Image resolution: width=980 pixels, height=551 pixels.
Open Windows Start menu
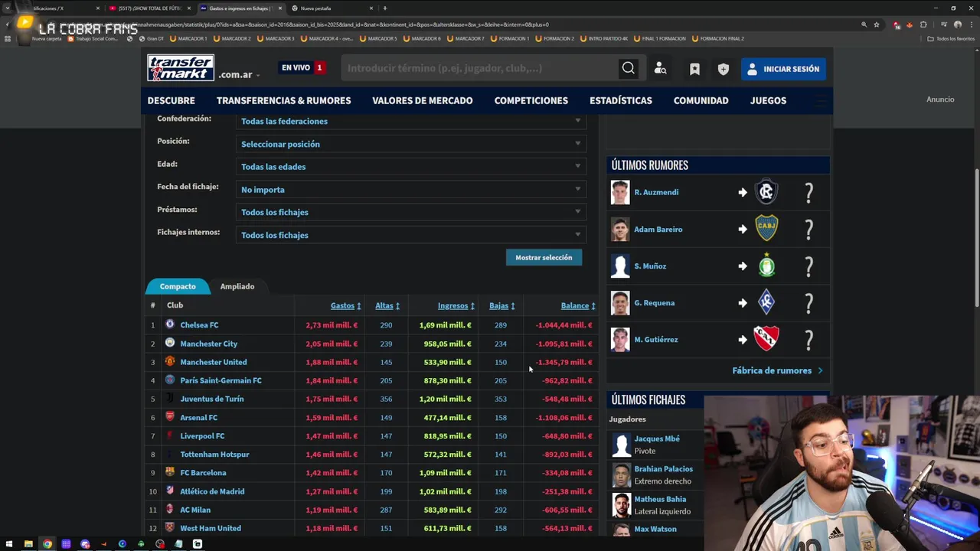9,544
